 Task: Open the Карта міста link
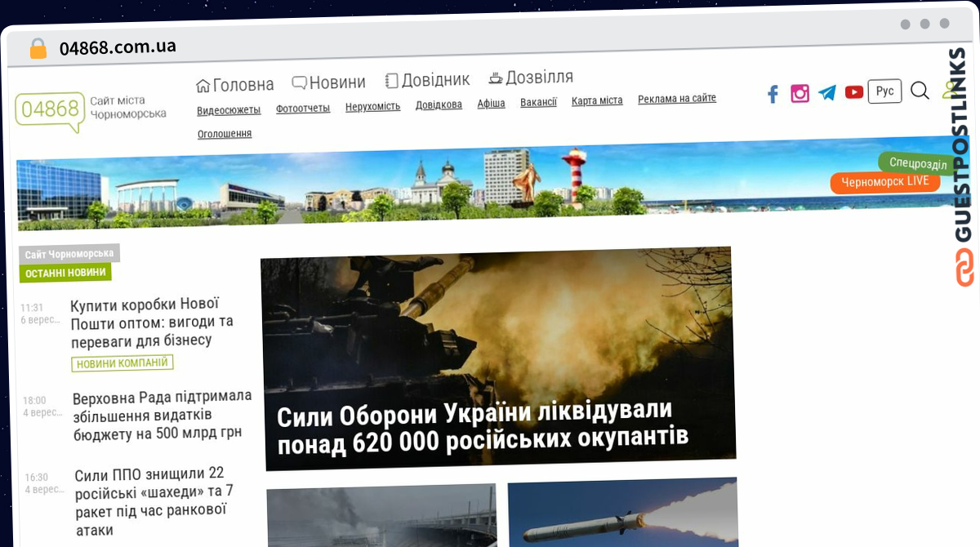597,100
